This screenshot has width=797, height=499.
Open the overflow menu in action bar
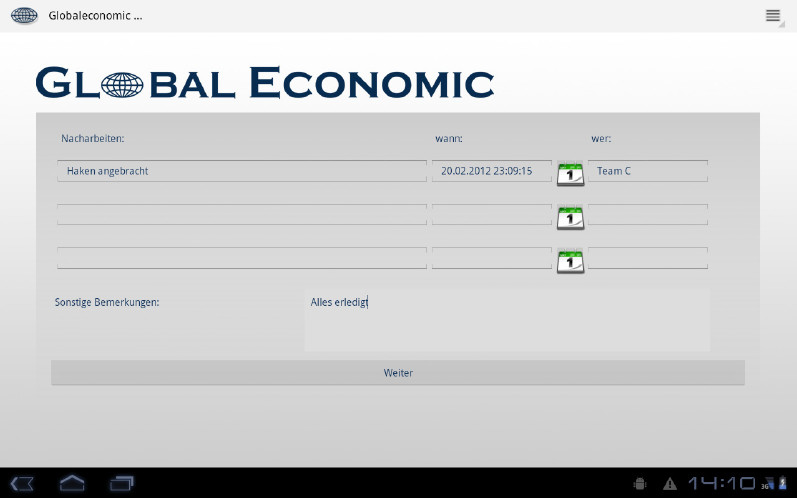pyautogui.click(x=773, y=16)
